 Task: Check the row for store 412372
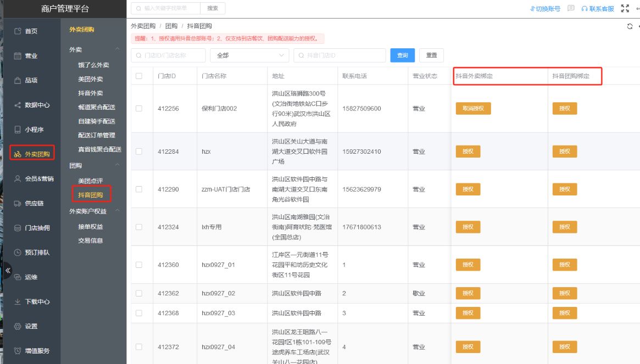pyautogui.click(x=139, y=347)
